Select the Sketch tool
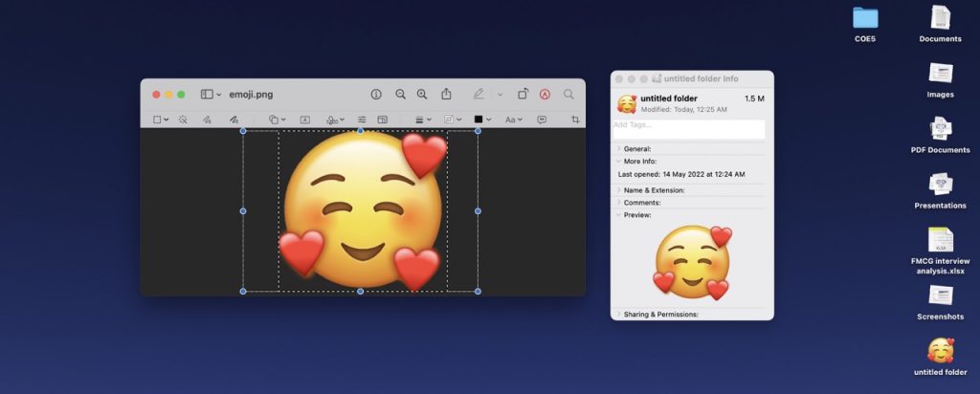Screen dimensions: 980x394 [207, 120]
